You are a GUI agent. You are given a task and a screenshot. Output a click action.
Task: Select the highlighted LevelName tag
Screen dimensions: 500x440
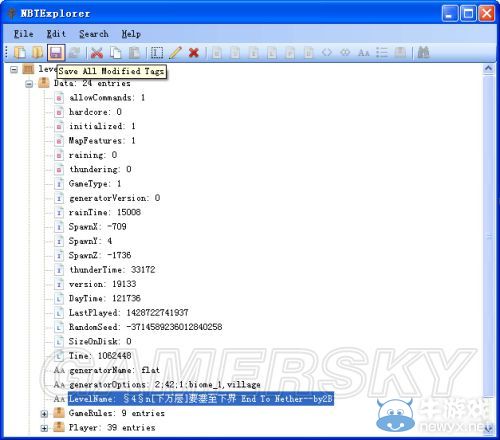(201, 399)
